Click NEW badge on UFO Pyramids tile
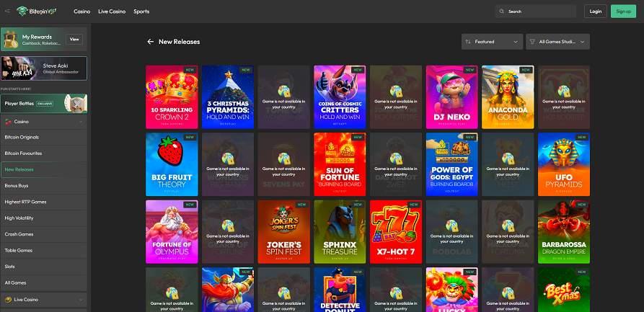Viewport: 644px width, 312px height. [581, 137]
